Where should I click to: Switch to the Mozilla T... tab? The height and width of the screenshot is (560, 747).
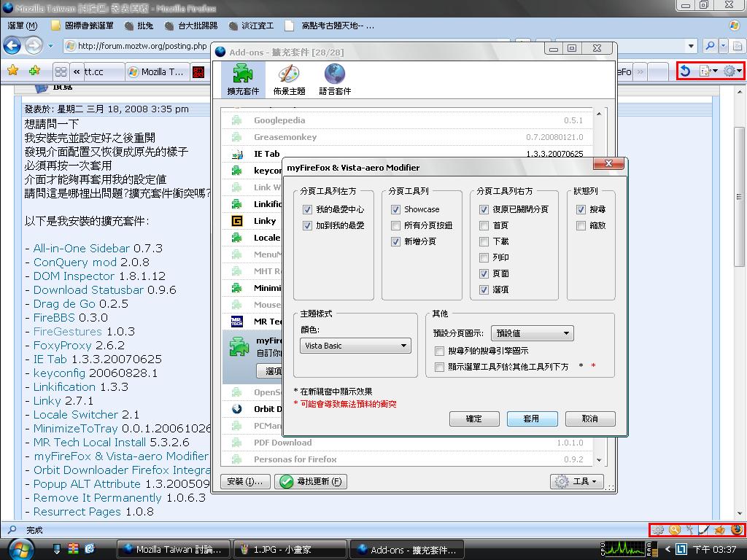[x=157, y=72]
